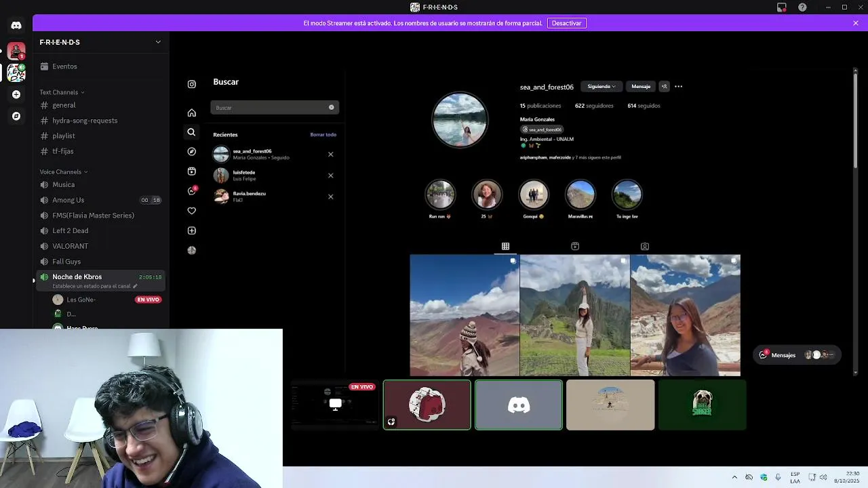
Task: Show hidden system tray icons chevron
Action: pyautogui.click(x=734, y=477)
